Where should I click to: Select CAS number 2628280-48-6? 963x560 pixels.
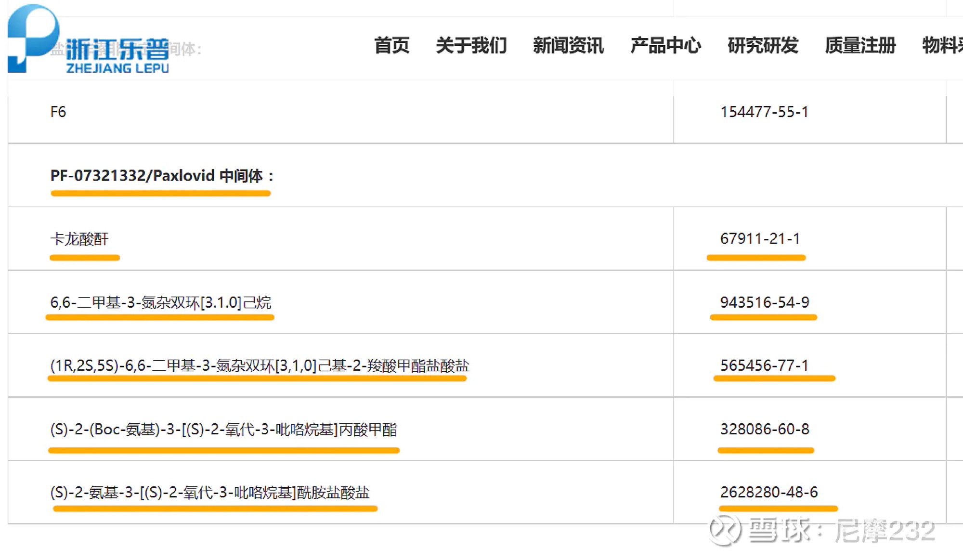pyautogui.click(x=769, y=492)
